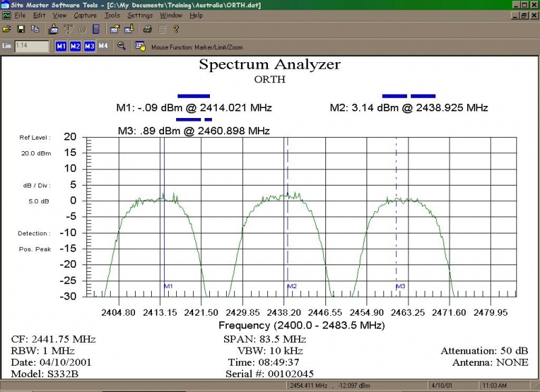Click the Mouse Function Marker/Limit/Zoom icon
The width and height of the screenshot is (540, 392).
142,46
